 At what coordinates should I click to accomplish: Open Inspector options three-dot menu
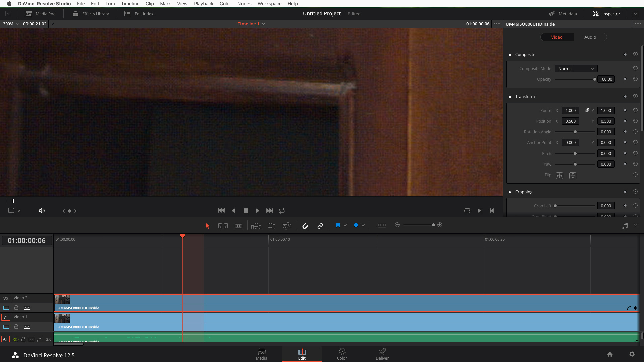(638, 24)
